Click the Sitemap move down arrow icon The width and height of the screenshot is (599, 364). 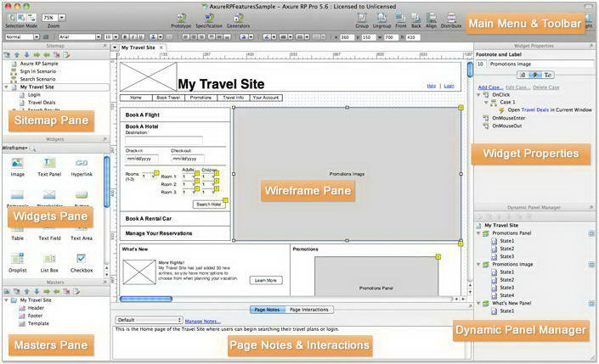[x=26, y=55]
